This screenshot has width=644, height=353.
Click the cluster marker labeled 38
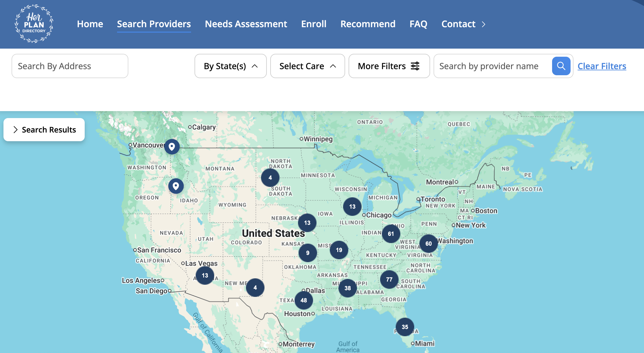(x=347, y=288)
